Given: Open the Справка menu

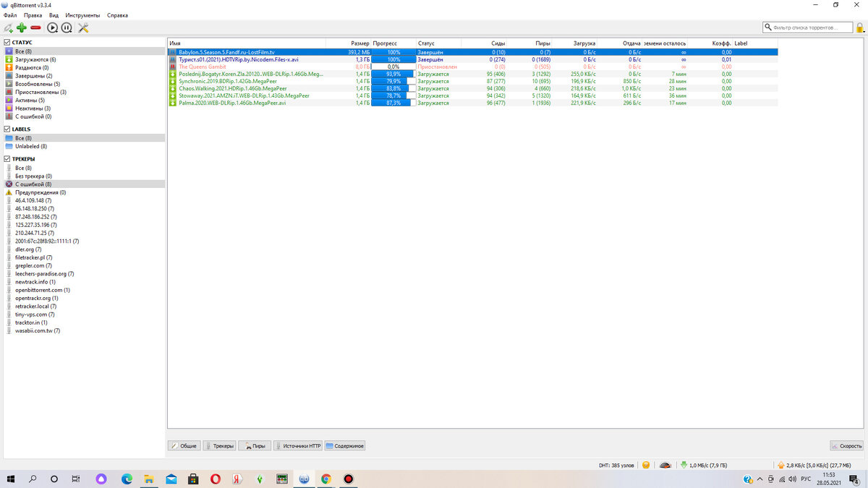Looking at the screenshot, I should [x=117, y=15].
